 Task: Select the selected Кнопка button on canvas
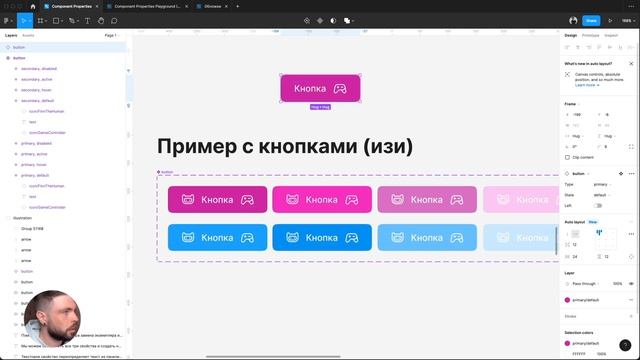click(320, 88)
